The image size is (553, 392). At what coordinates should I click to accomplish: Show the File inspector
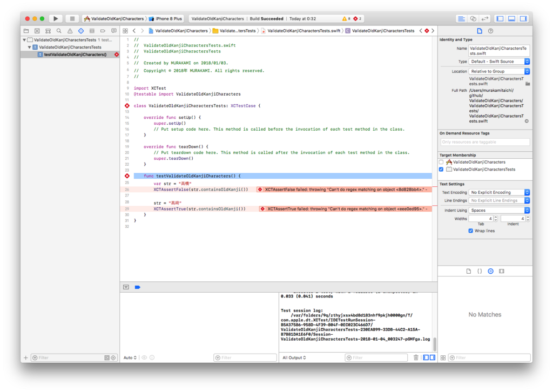480,31
